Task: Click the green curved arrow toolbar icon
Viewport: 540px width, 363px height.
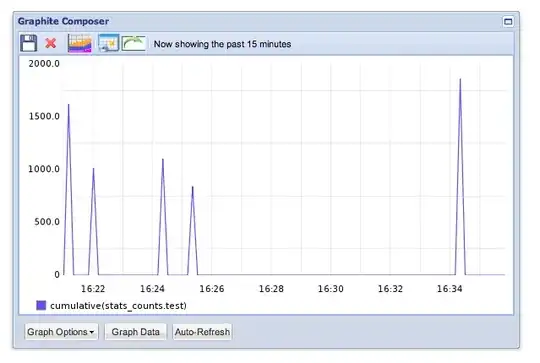Action: (133, 43)
